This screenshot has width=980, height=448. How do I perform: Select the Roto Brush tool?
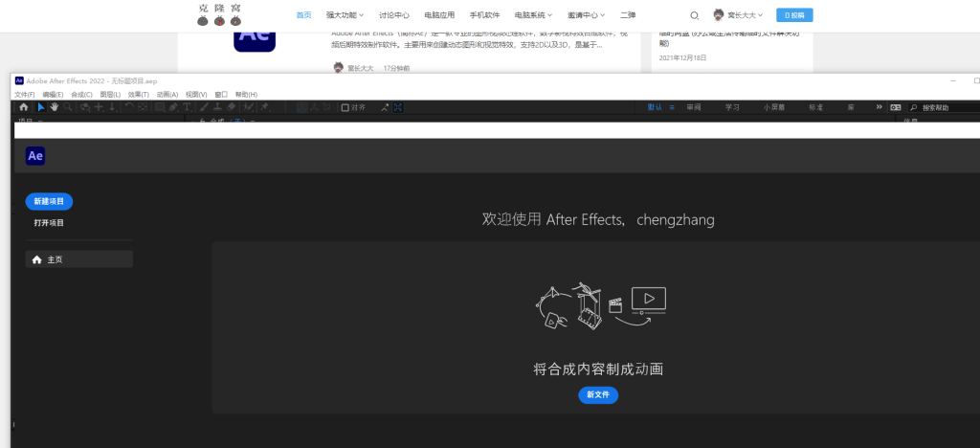248,107
